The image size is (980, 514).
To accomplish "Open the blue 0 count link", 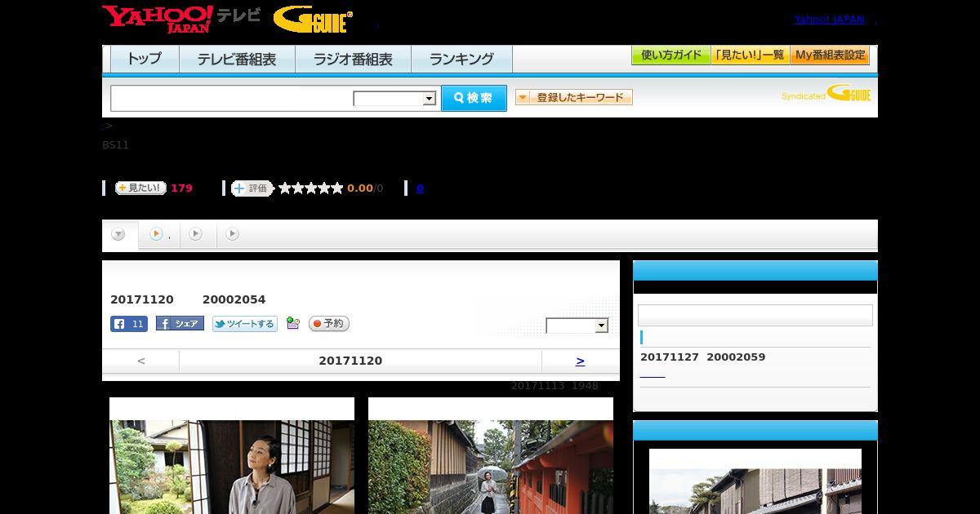I will (420, 188).
